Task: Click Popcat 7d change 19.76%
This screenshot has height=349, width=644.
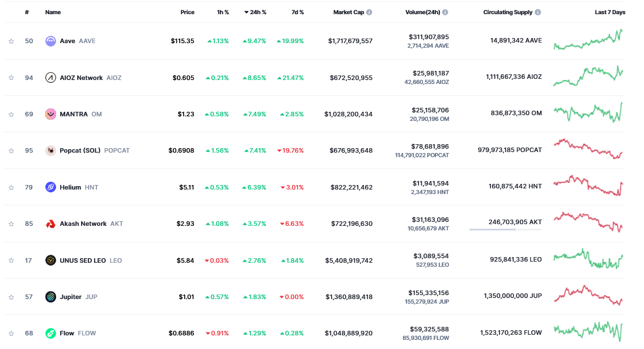Action: point(291,151)
